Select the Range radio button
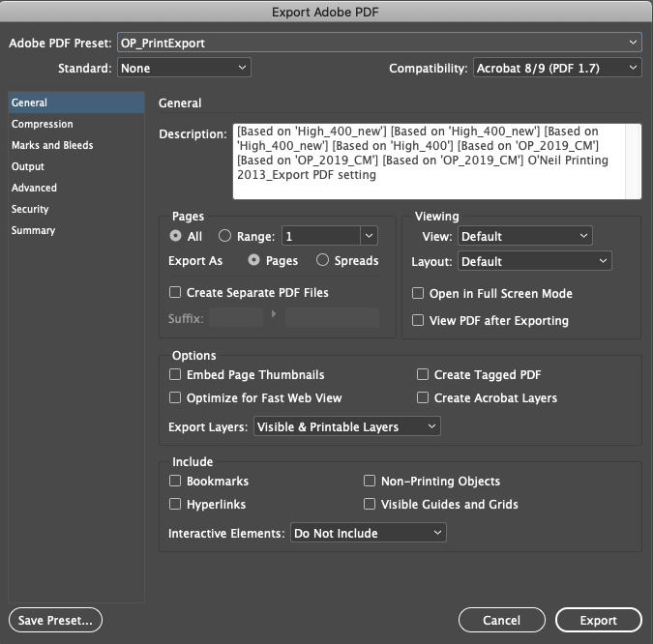This screenshot has width=653, height=644. (224, 236)
